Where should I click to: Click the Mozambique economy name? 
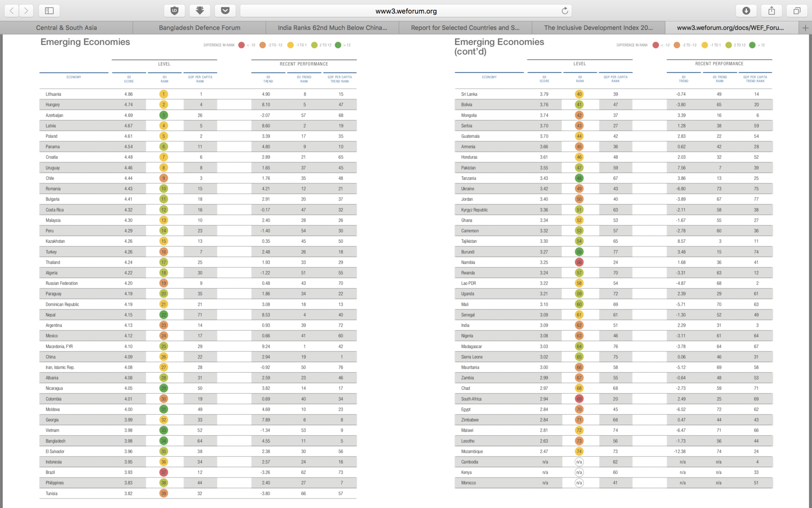click(472, 452)
